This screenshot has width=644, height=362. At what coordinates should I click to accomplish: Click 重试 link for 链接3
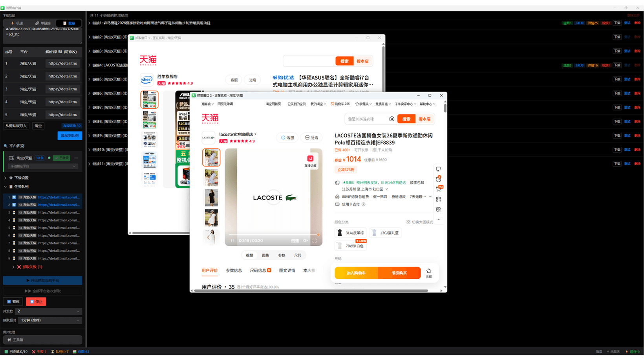click(627, 51)
